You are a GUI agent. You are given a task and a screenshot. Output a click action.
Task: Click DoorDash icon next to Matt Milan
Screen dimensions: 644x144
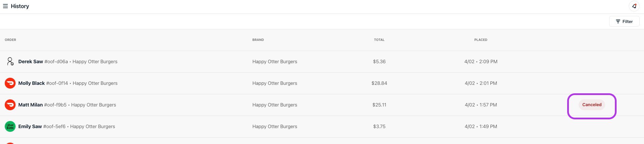(x=10, y=105)
